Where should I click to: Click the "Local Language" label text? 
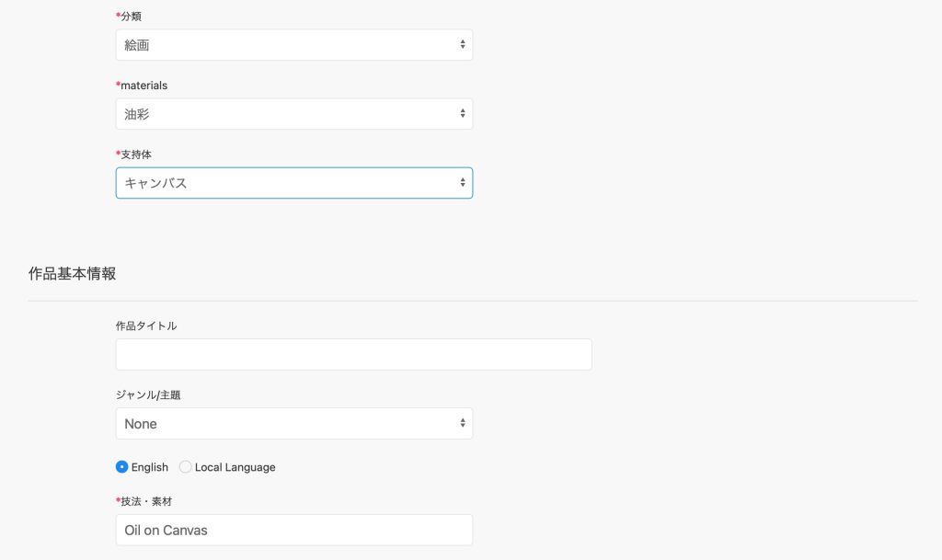coord(235,467)
